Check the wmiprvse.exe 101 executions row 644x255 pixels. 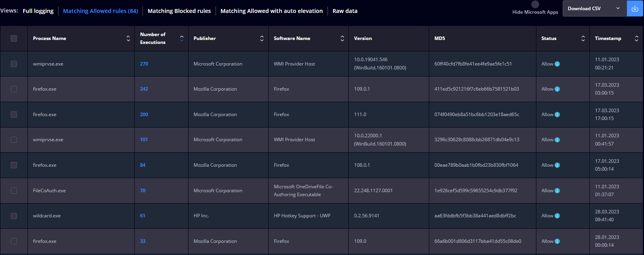(x=14, y=140)
